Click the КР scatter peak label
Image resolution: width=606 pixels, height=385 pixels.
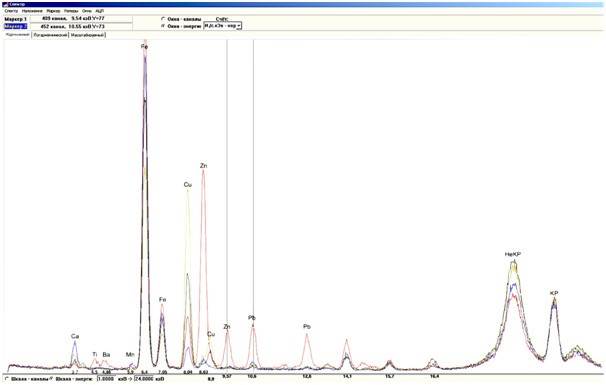point(554,293)
